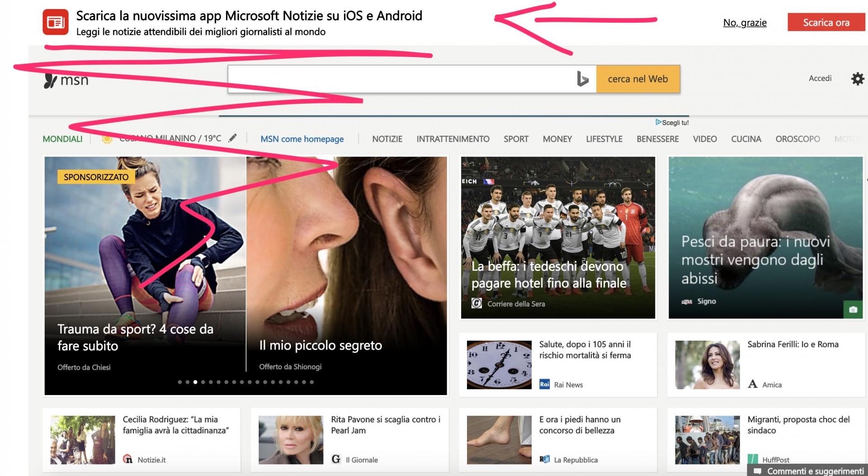Click the Rai News source logo

coord(545,384)
